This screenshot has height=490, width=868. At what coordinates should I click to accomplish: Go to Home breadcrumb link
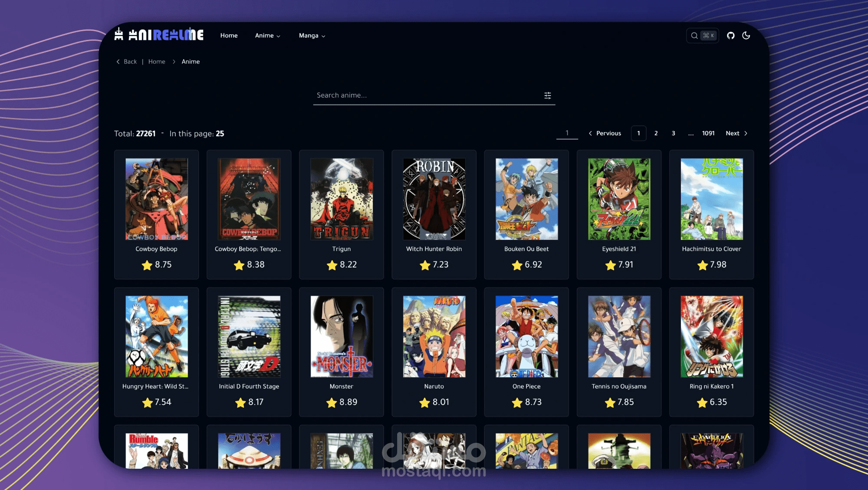pyautogui.click(x=157, y=62)
